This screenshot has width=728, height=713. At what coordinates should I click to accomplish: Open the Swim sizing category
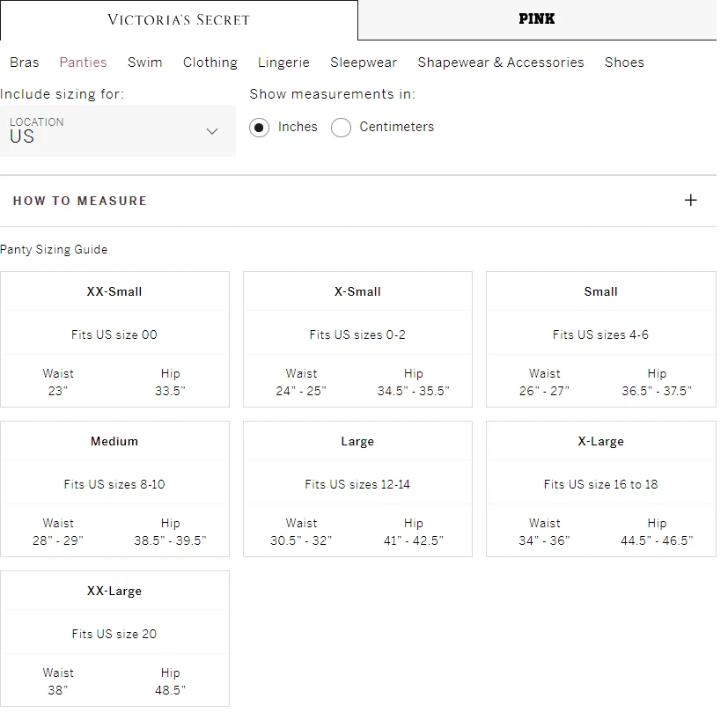[145, 62]
